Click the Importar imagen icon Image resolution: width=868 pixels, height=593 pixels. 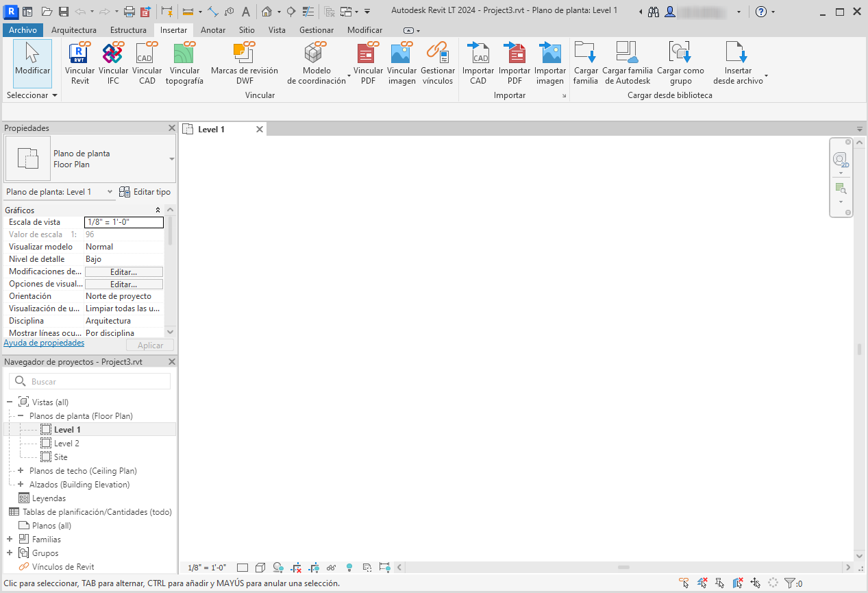tap(550, 53)
